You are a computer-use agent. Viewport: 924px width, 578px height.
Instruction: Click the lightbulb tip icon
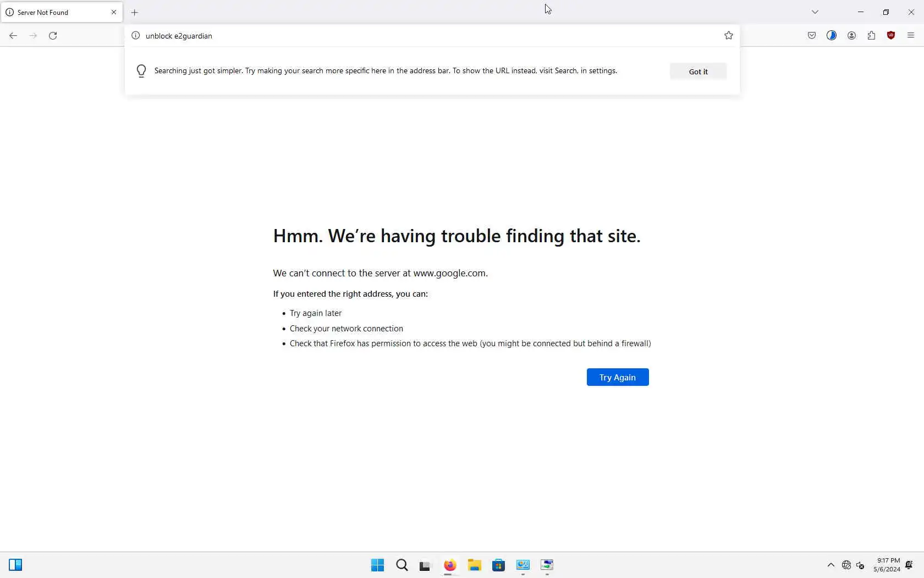pyautogui.click(x=141, y=71)
